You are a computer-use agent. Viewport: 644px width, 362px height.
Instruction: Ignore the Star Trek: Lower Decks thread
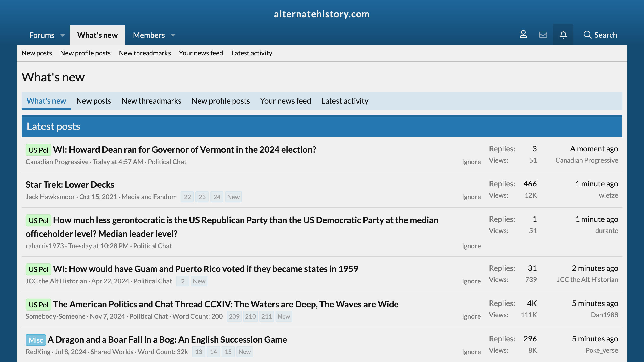(471, 197)
